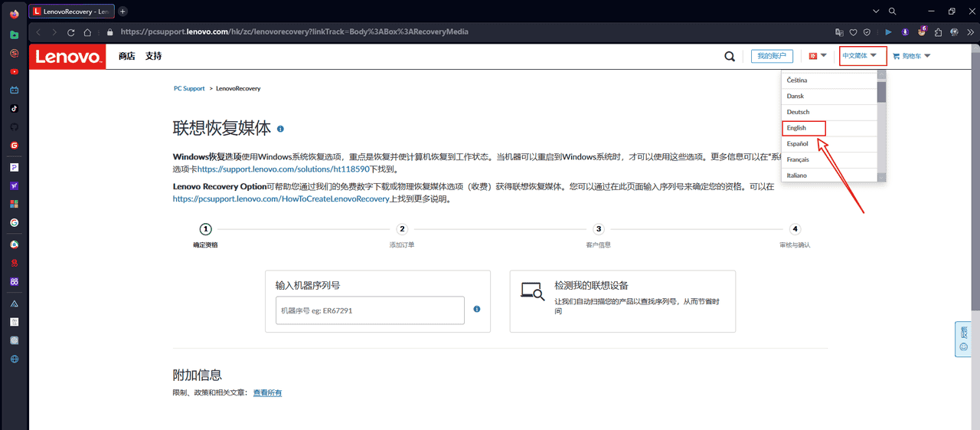
Task: Open the purple download extension icon
Action: tap(905, 32)
